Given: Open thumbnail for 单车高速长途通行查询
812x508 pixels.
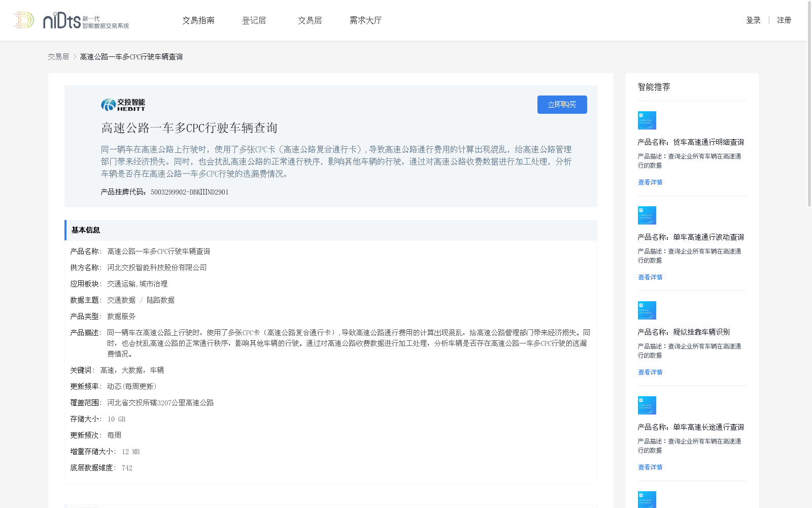Looking at the screenshot, I should tap(647, 405).
